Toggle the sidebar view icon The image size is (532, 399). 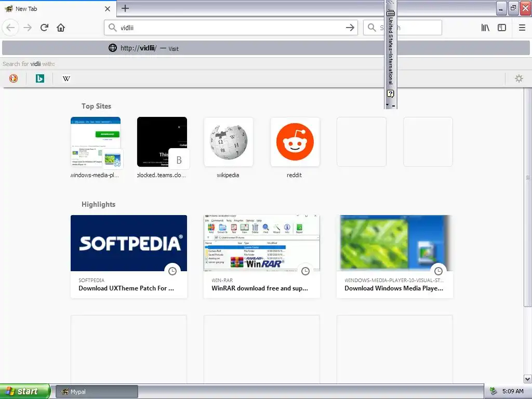tap(502, 28)
